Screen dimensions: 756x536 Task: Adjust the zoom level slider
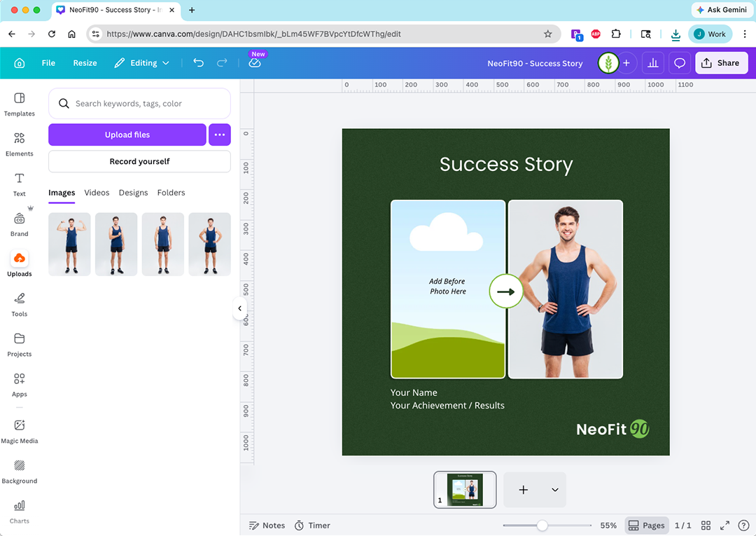(x=542, y=525)
